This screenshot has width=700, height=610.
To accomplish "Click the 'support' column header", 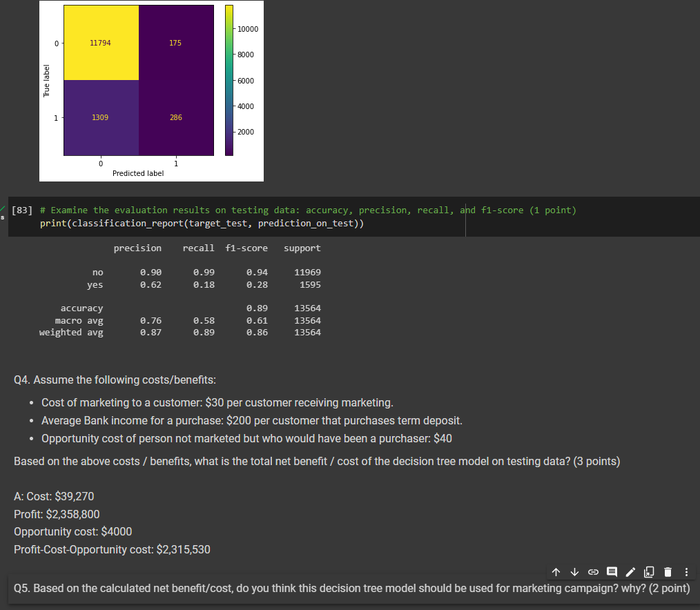I will click(302, 248).
